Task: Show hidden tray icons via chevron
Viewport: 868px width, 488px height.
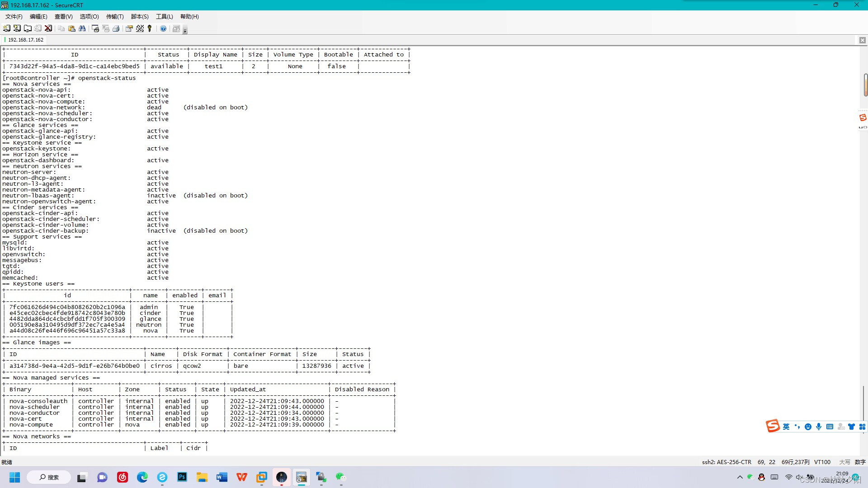Action: [x=740, y=477]
